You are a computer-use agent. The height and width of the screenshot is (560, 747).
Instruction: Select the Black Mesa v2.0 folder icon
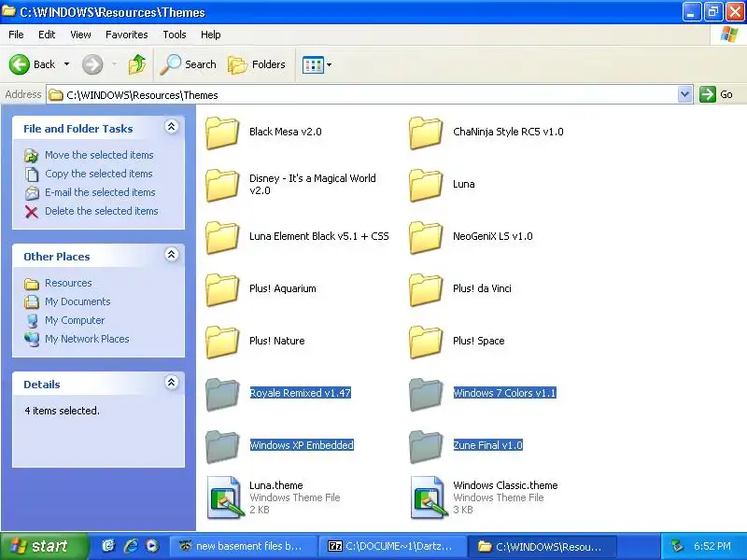pos(222,133)
